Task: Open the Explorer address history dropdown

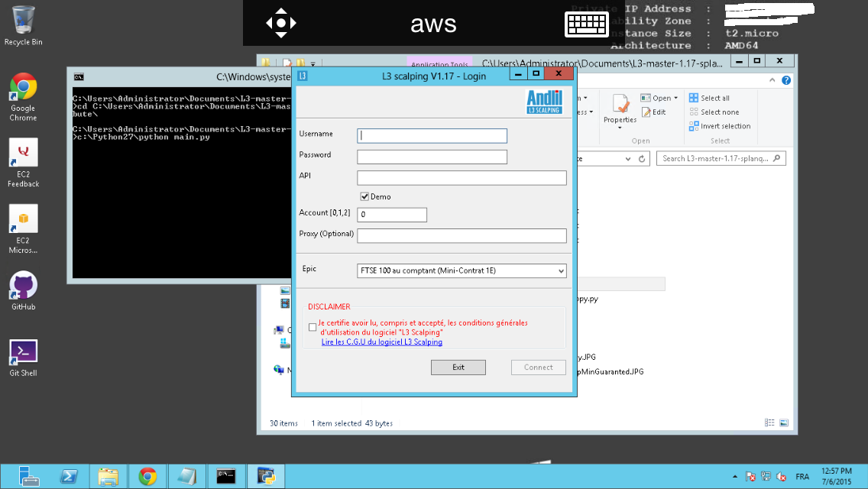Action: pos(628,159)
